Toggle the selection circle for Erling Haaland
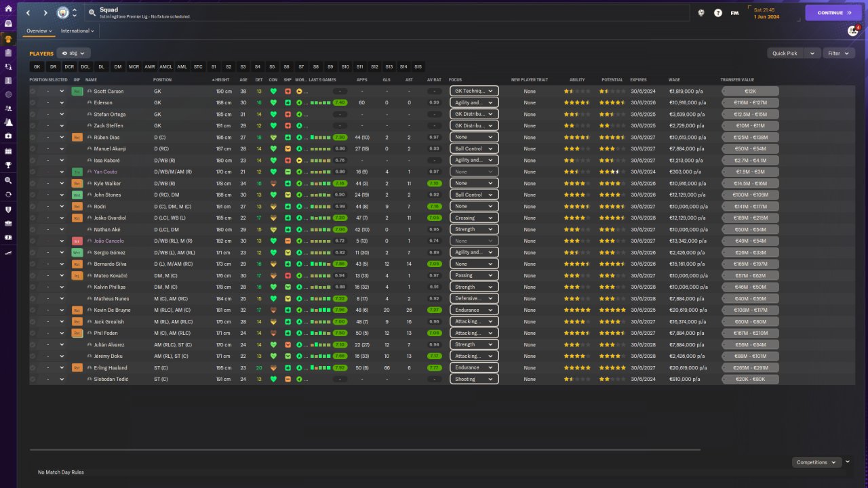Screen dimensions: 868x488 pos(33,367)
